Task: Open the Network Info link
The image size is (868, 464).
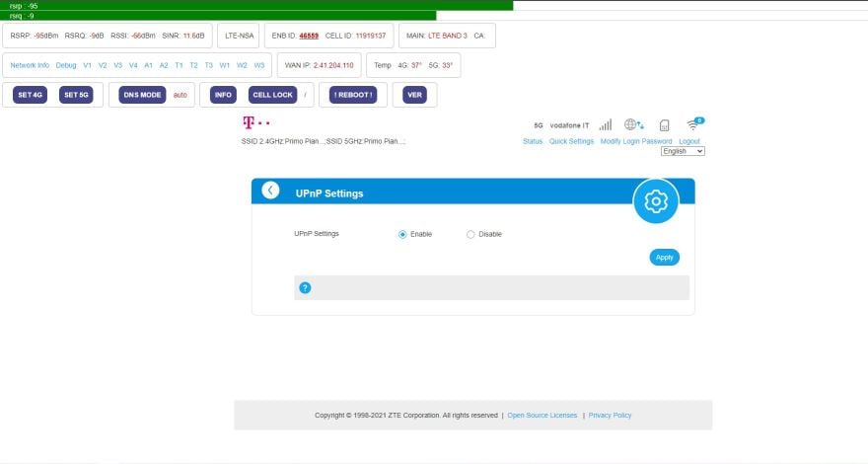Action: point(30,65)
